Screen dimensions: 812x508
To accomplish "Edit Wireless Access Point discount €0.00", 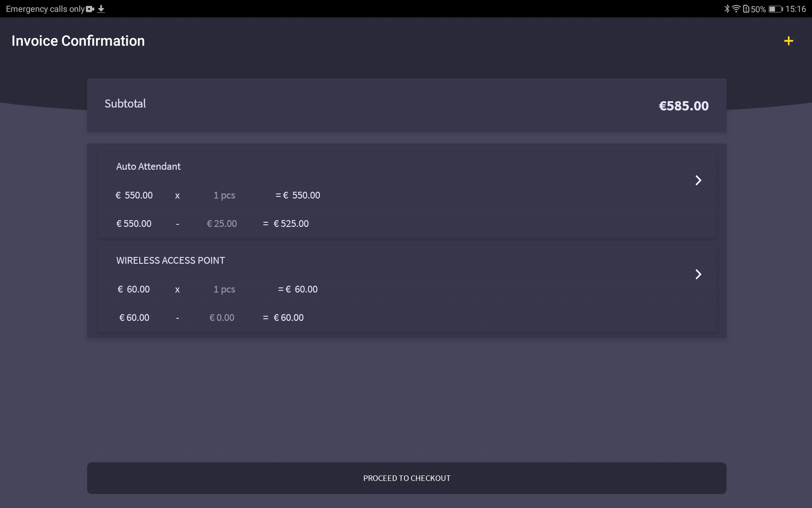I will [222, 317].
